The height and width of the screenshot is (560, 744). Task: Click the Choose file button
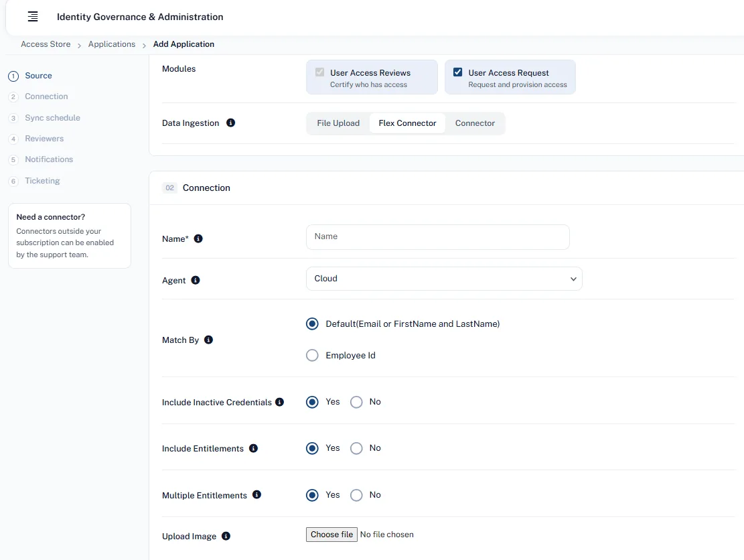(x=331, y=535)
